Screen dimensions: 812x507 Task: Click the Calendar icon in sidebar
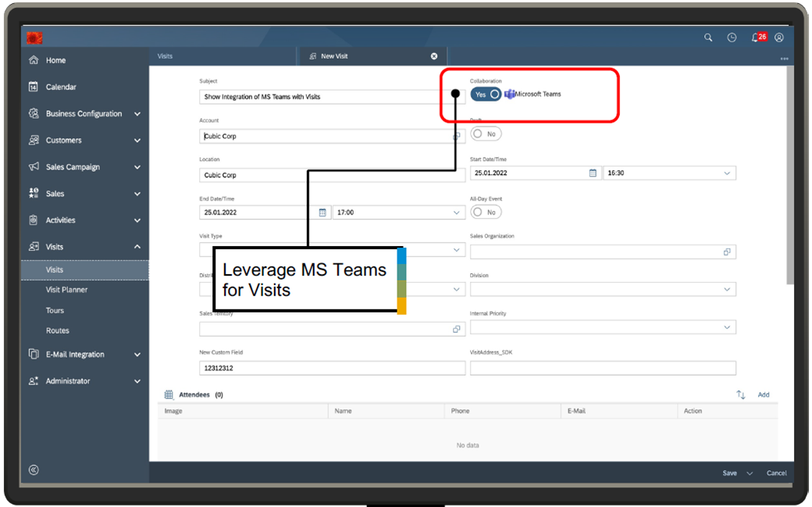(34, 87)
